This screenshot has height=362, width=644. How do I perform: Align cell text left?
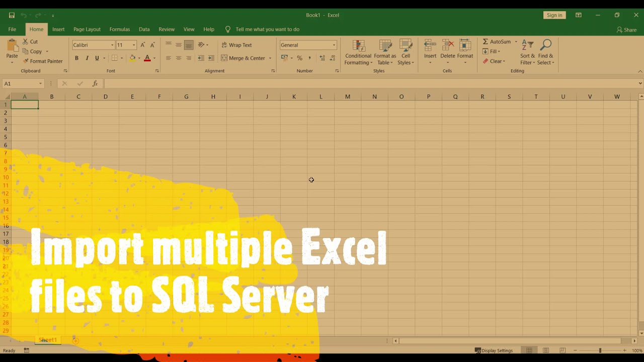[169, 58]
